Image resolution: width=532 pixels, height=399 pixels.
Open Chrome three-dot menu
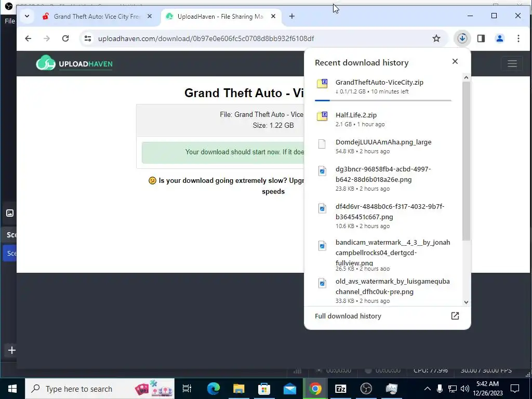[x=518, y=38]
